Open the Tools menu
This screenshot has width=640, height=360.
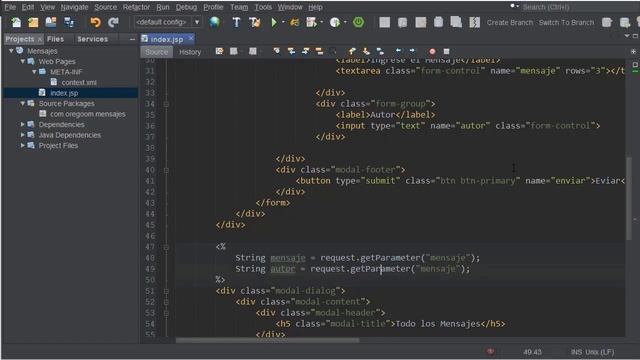[263, 7]
